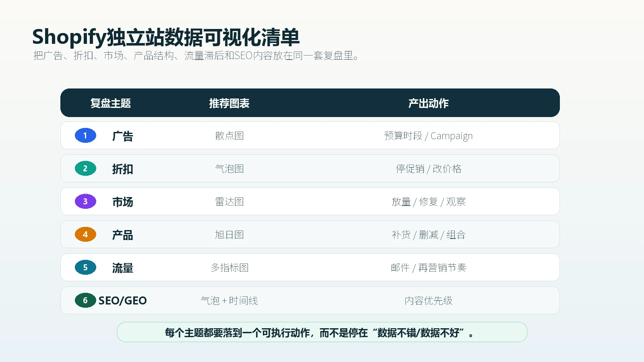Select the 'SEO/GEO' row label
This screenshot has width=644, height=362.
[123, 301]
